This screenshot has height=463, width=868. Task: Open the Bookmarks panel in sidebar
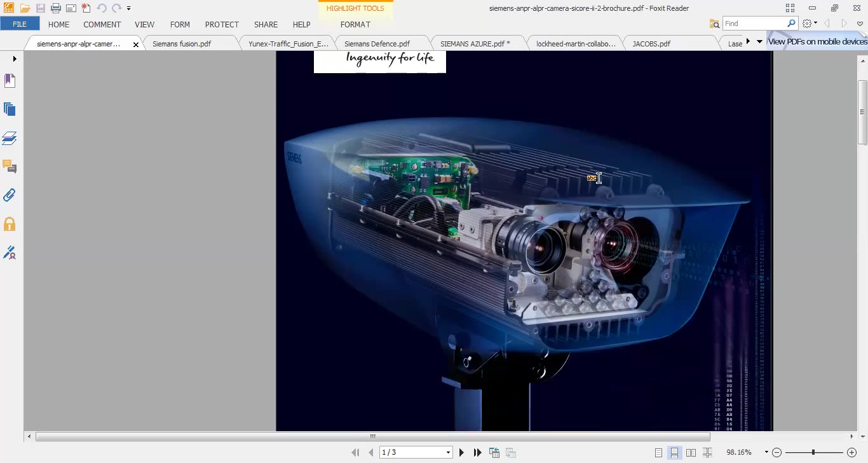[10, 81]
